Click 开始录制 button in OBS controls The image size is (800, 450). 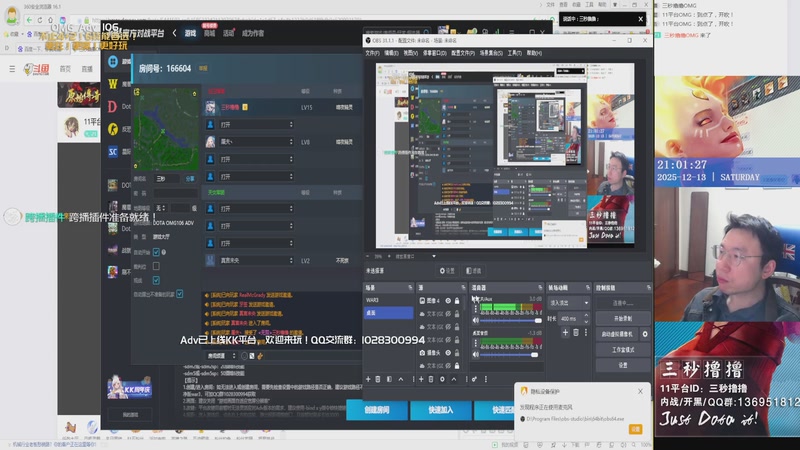pyautogui.click(x=623, y=318)
